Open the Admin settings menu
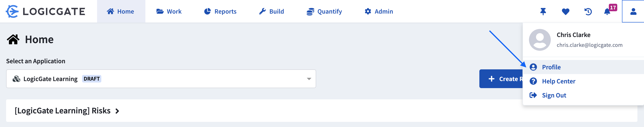The image size is (644, 127). point(379,11)
